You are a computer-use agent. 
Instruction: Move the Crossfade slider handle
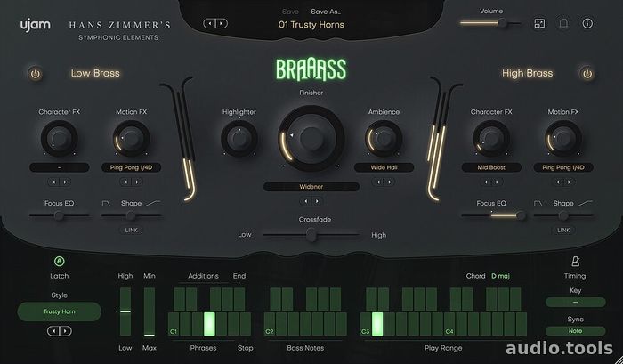(311, 235)
